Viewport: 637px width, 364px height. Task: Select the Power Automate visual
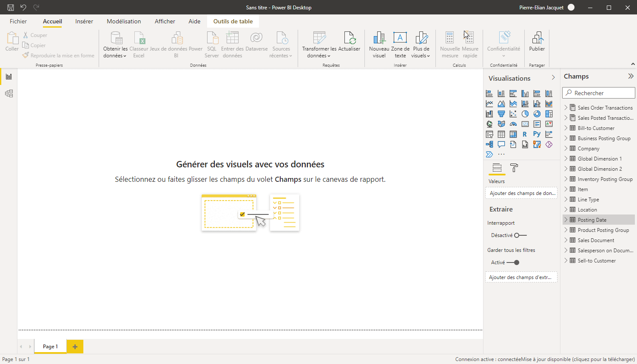click(489, 155)
